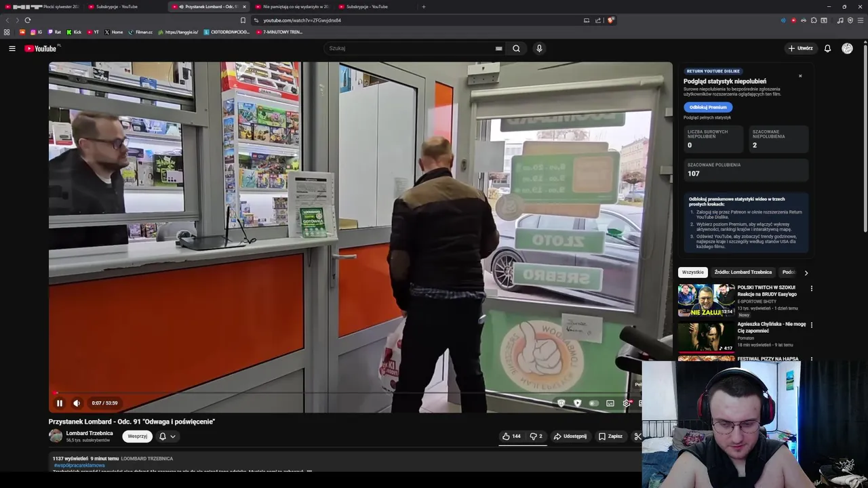Click the Lombard Trzebnica channel avatar
This screenshot has height=488, width=868.
[x=56, y=436]
